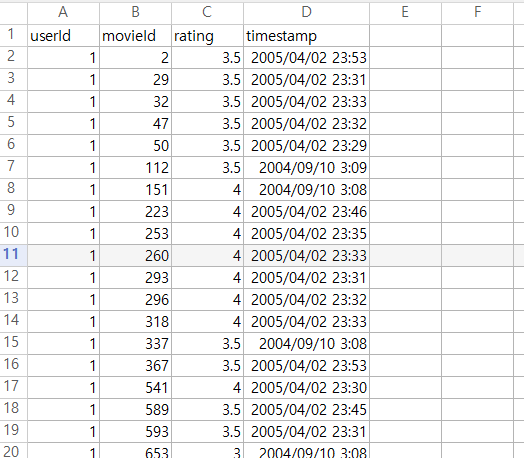Select movieId cell with value 367

click(x=135, y=365)
